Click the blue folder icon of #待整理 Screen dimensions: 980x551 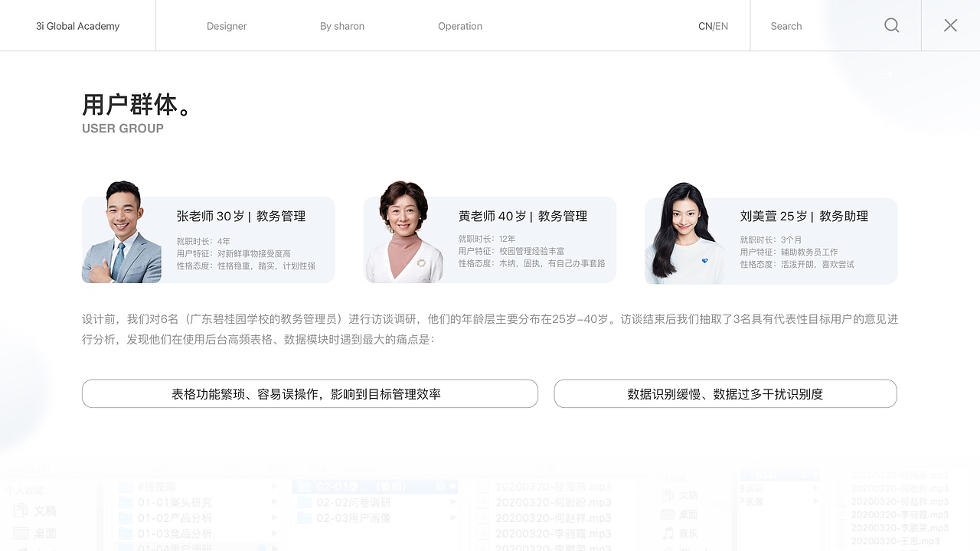pos(124,486)
